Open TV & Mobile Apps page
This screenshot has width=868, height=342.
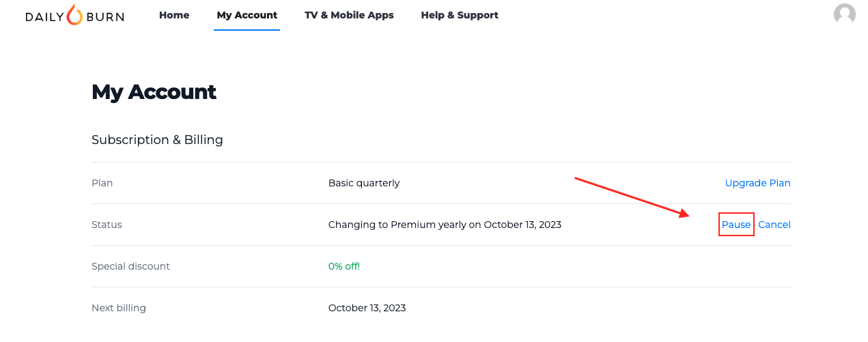(349, 15)
